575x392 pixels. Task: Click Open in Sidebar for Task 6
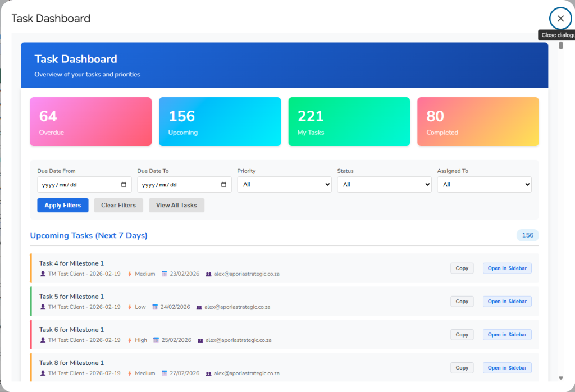coord(507,334)
